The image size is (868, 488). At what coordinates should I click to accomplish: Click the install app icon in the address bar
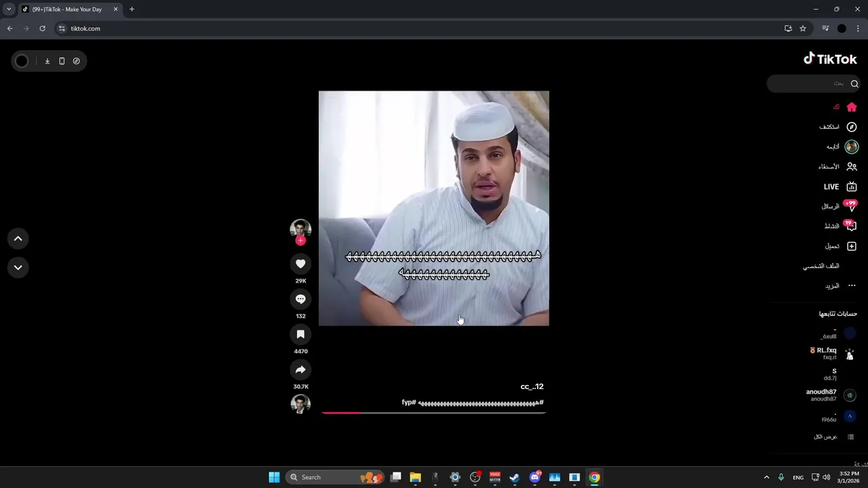click(x=788, y=28)
